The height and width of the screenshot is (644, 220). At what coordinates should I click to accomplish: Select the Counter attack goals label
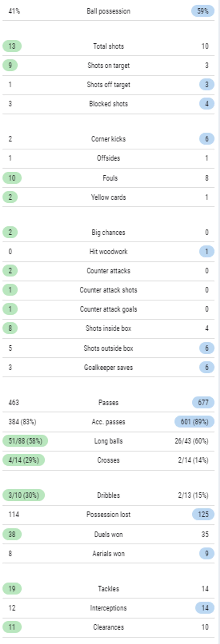click(108, 309)
